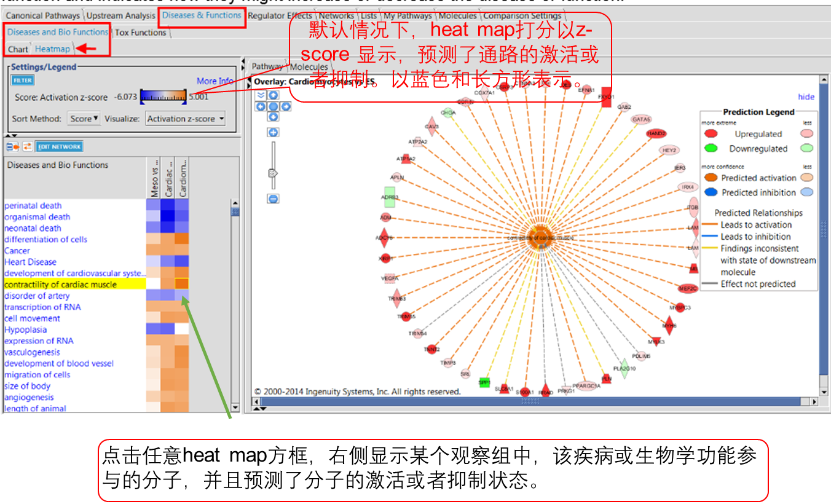Open the Molecules tab beside Pathway

309,67
